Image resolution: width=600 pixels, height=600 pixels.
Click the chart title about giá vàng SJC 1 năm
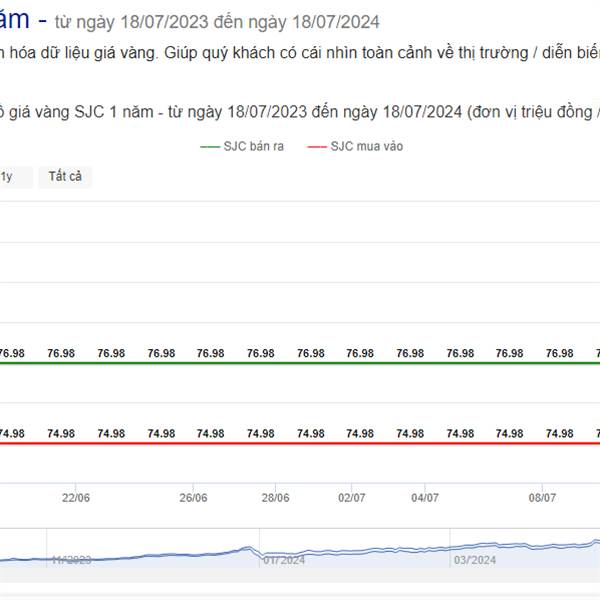(300, 112)
